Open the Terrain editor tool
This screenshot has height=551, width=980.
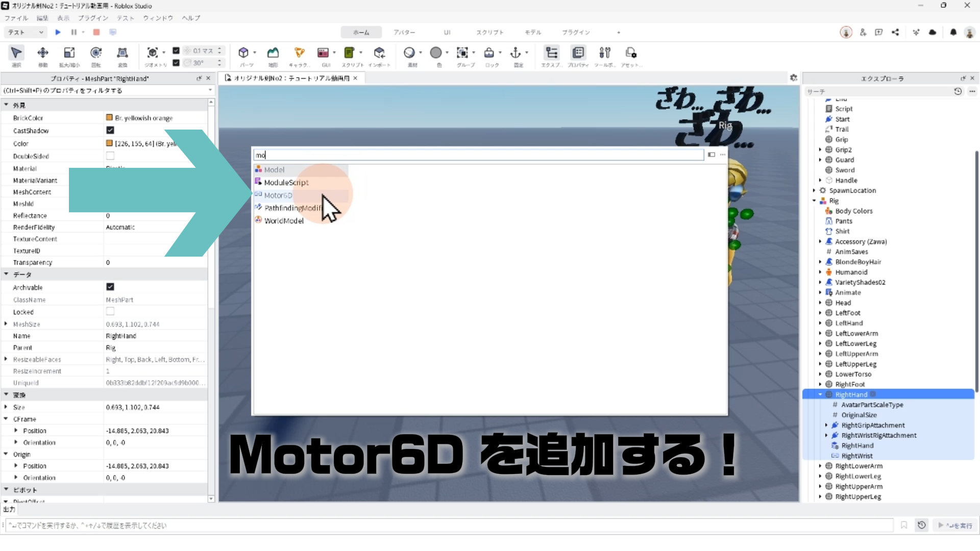(273, 53)
